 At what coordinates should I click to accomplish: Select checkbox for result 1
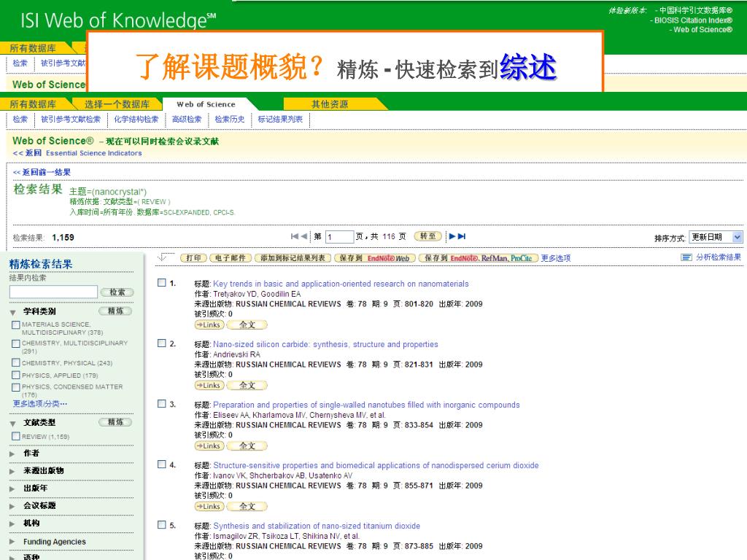162,283
